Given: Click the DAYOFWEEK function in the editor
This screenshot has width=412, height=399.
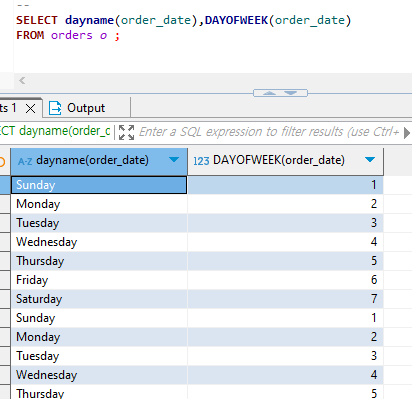Looking at the screenshot, I should (236, 20).
